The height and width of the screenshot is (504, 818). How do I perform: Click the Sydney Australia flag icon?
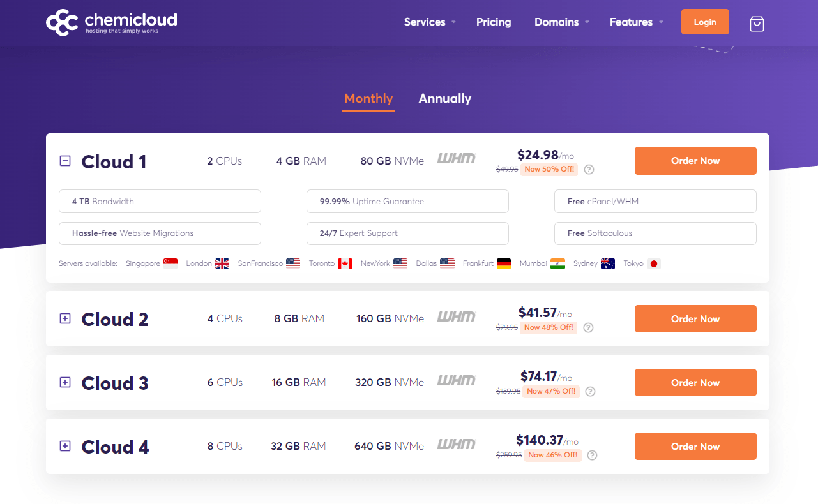608,263
